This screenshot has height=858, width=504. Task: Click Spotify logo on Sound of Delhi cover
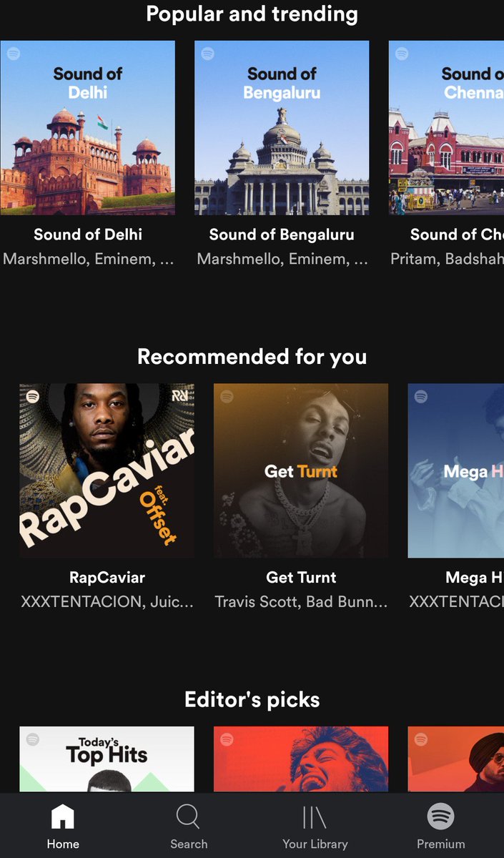[13, 53]
